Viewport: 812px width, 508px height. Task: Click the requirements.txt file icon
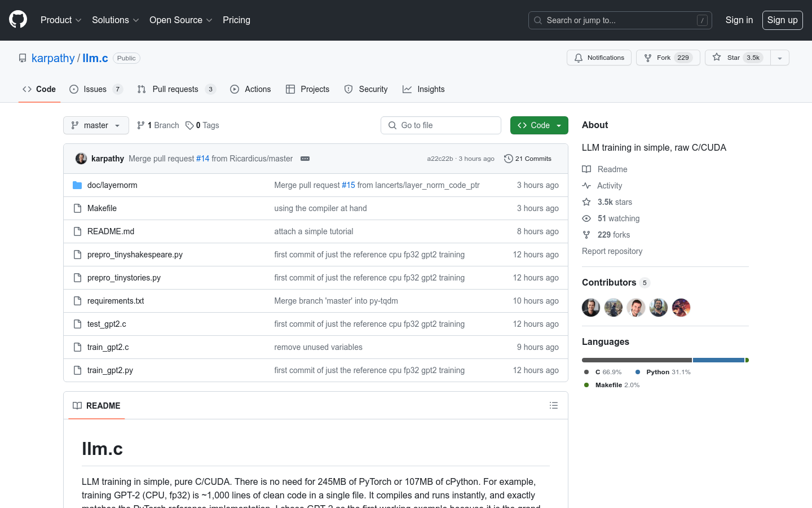[x=77, y=301]
